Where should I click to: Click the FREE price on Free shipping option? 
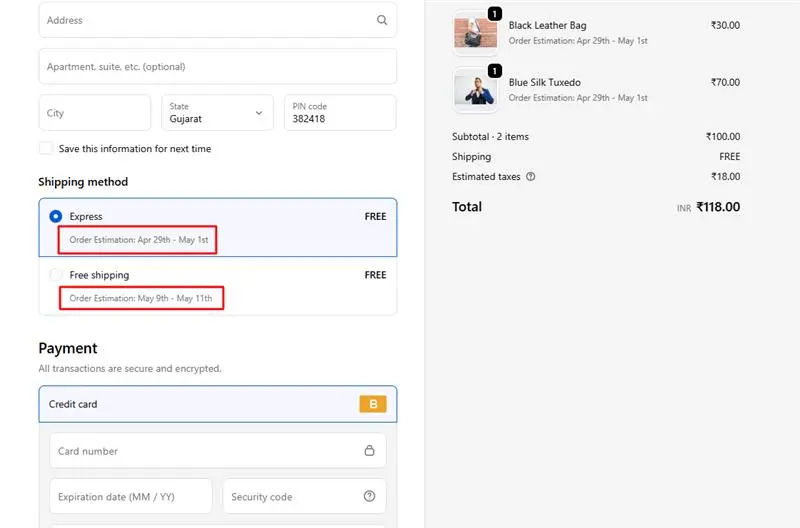pyautogui.click(x=376, y=275)
